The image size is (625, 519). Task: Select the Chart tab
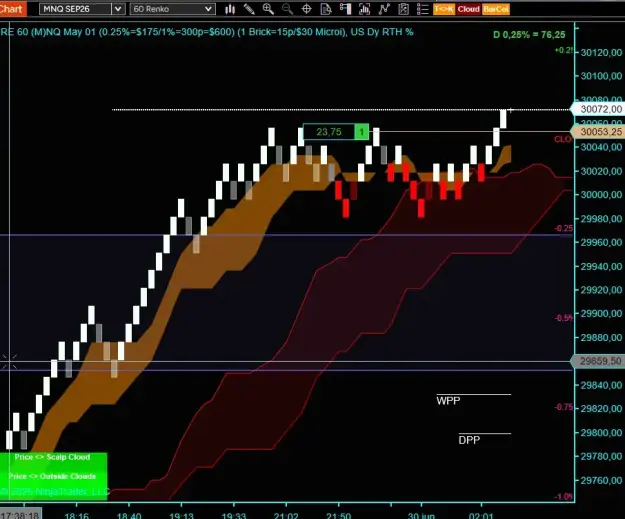(x=13, y=8)
